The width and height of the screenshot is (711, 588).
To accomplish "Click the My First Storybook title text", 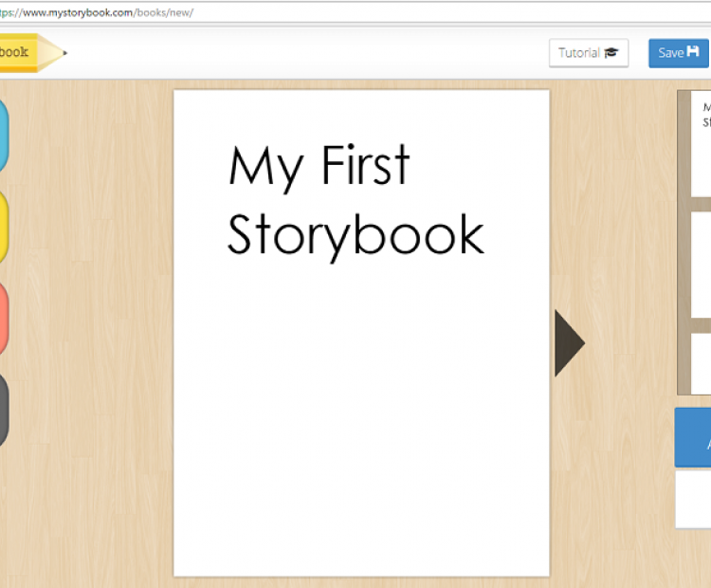I will (x=355, y=202).
